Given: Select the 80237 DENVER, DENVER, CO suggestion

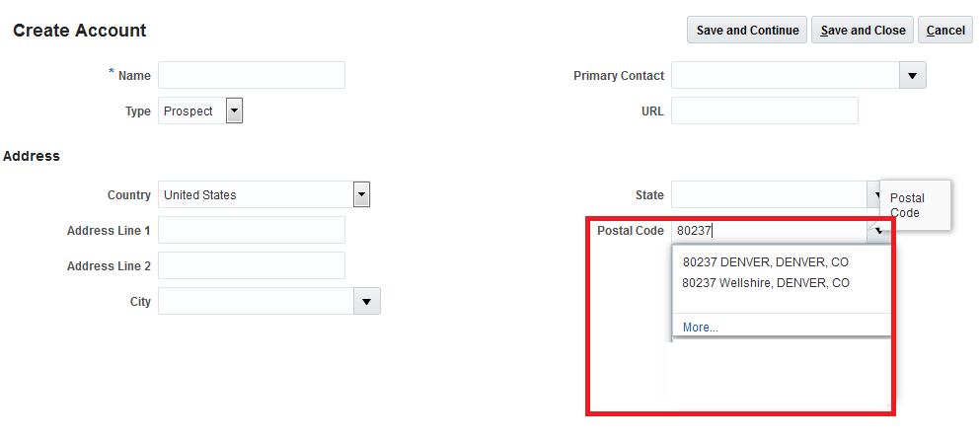Looking at the screenshot, I should (x=765, y=262).
